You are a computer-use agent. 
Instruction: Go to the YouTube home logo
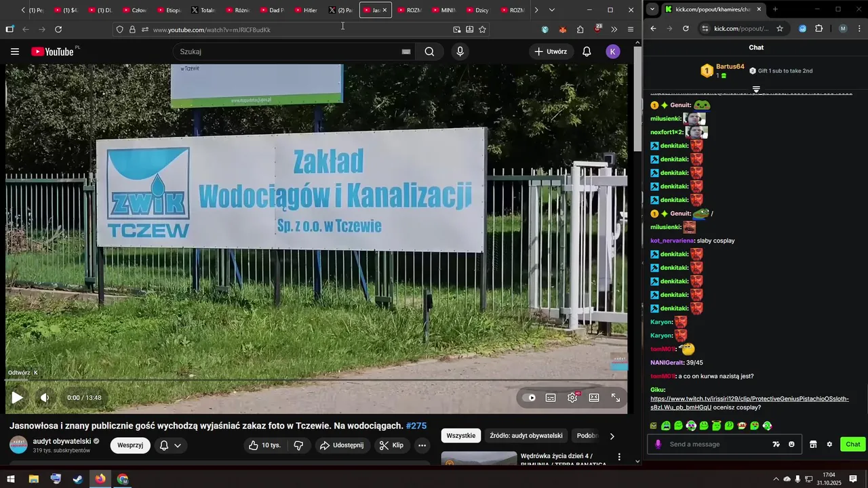[52, 52]
